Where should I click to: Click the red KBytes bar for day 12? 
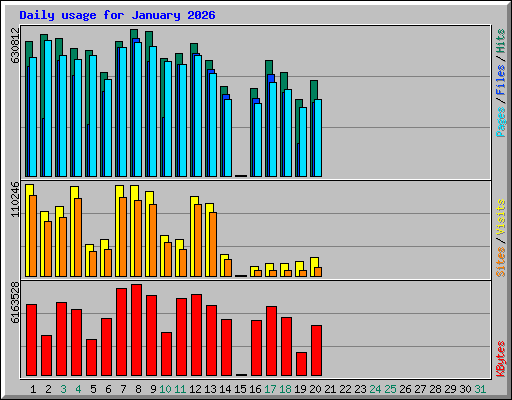pos(196,335)
